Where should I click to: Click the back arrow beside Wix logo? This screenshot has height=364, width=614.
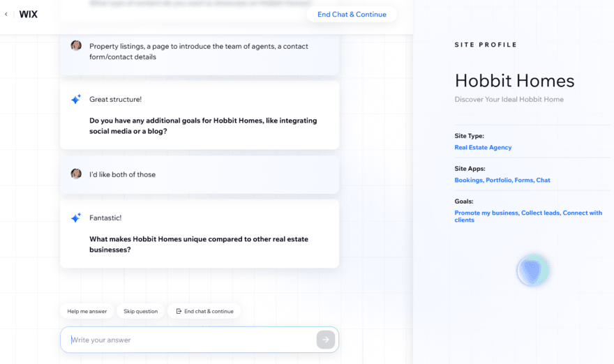pos(6,14)
